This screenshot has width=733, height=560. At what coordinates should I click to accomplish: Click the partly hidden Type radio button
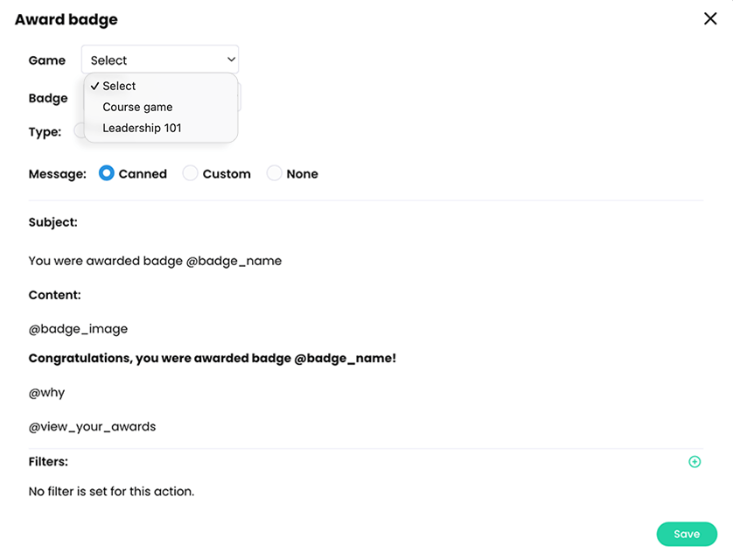[78, 130]
